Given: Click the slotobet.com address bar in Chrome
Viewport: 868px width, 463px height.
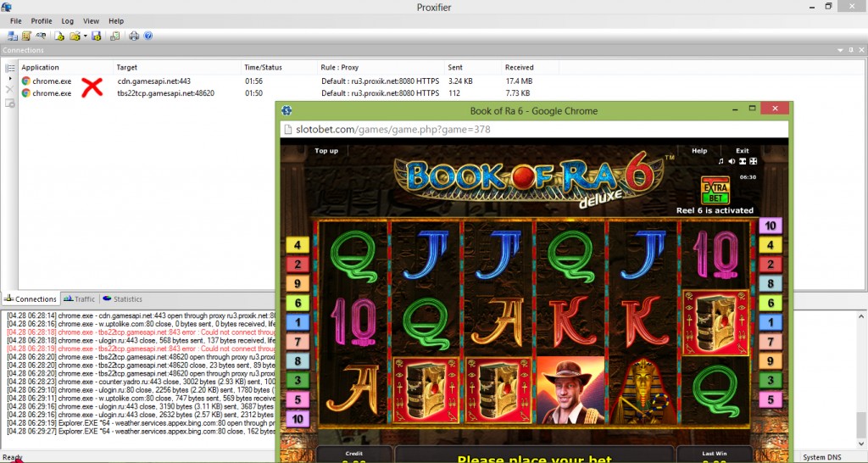Looking at the screenshot, I should coord(534,130).
